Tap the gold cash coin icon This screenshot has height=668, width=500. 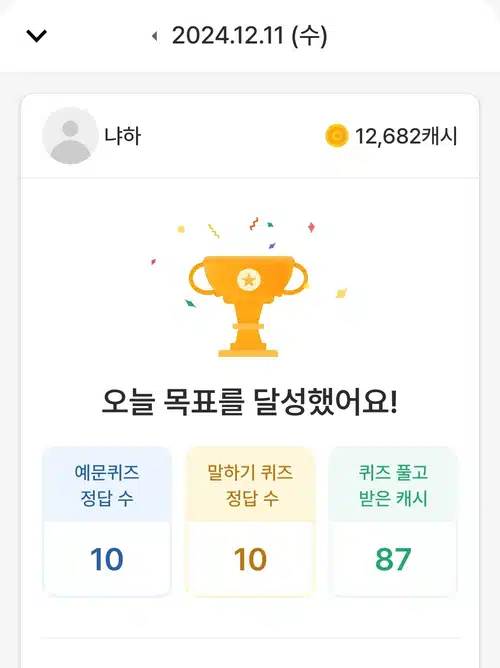point(336,136)
